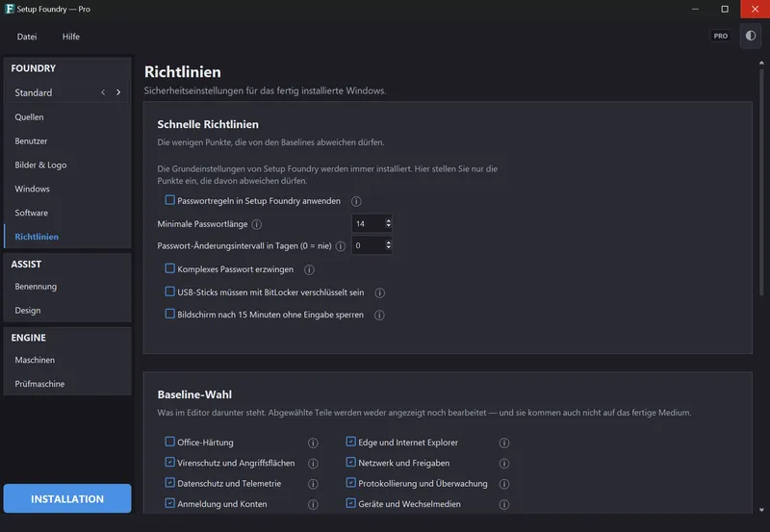Viewport: 770px width, 532px height.
Task: Open Design under Assist
Action: coord(67,310)
